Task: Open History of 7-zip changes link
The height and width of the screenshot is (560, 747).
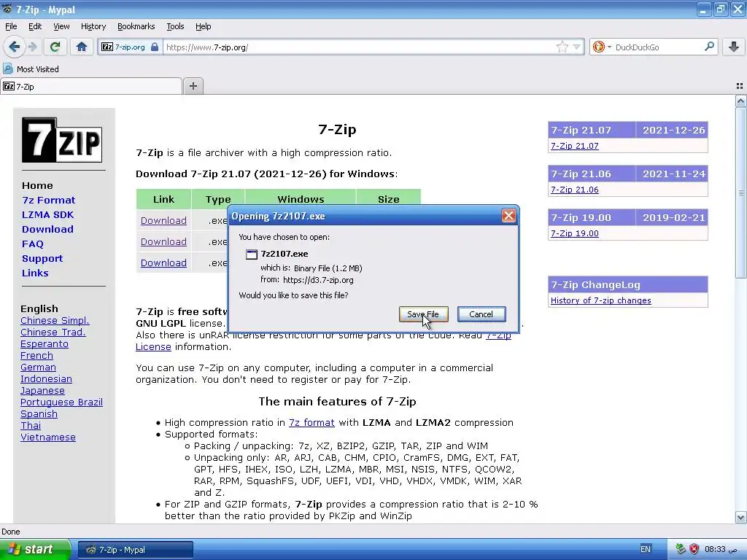Action: point(601,300)
